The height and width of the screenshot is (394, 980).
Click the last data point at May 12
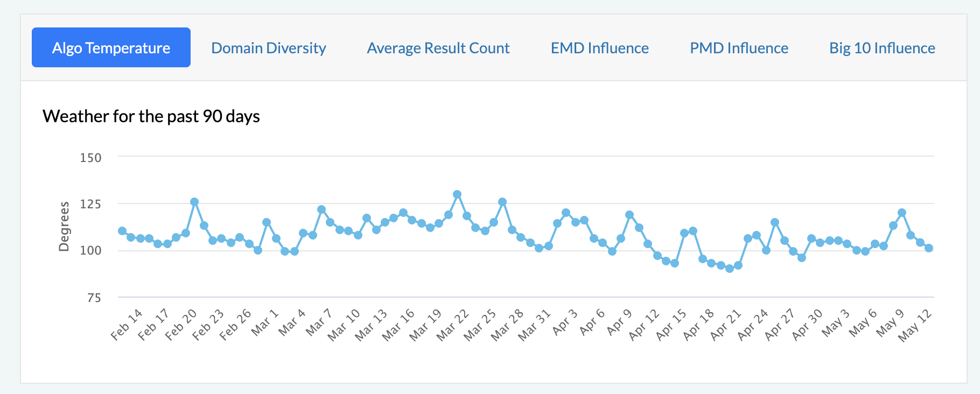(929, 248)
